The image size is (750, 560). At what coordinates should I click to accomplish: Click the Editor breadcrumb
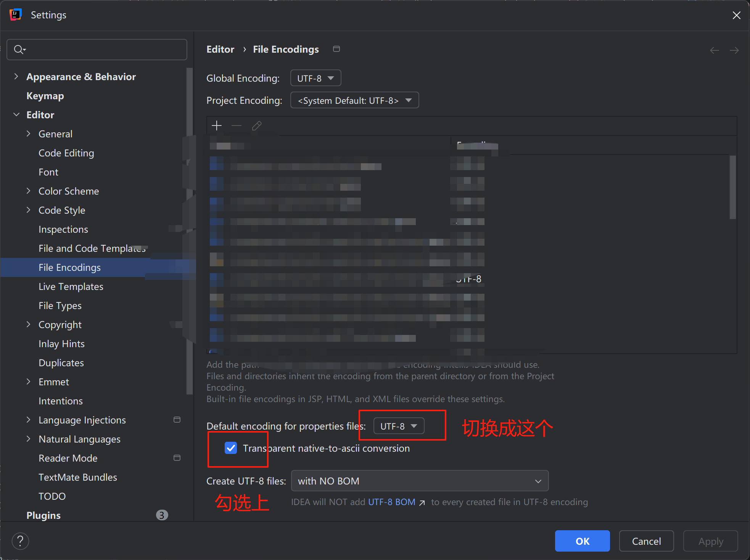point(220,49)
